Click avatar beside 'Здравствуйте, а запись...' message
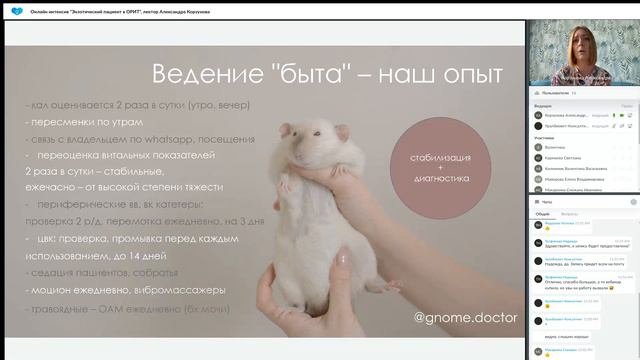 pos(538,243)
